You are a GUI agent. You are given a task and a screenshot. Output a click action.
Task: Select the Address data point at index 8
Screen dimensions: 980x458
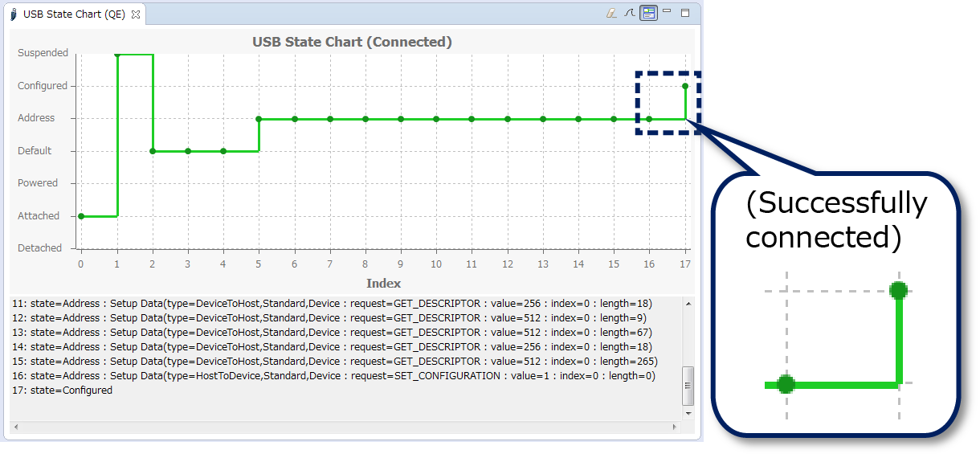[x=365, y=119]
